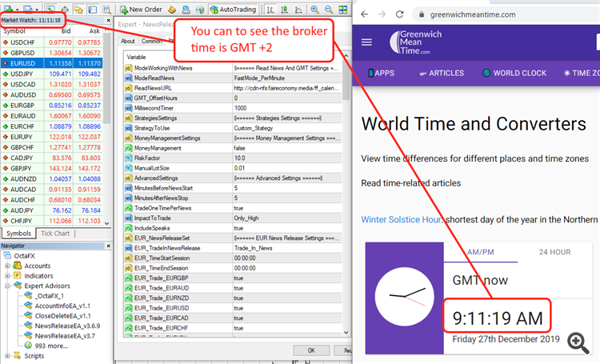Close the Navigator panel

(108, 246)
